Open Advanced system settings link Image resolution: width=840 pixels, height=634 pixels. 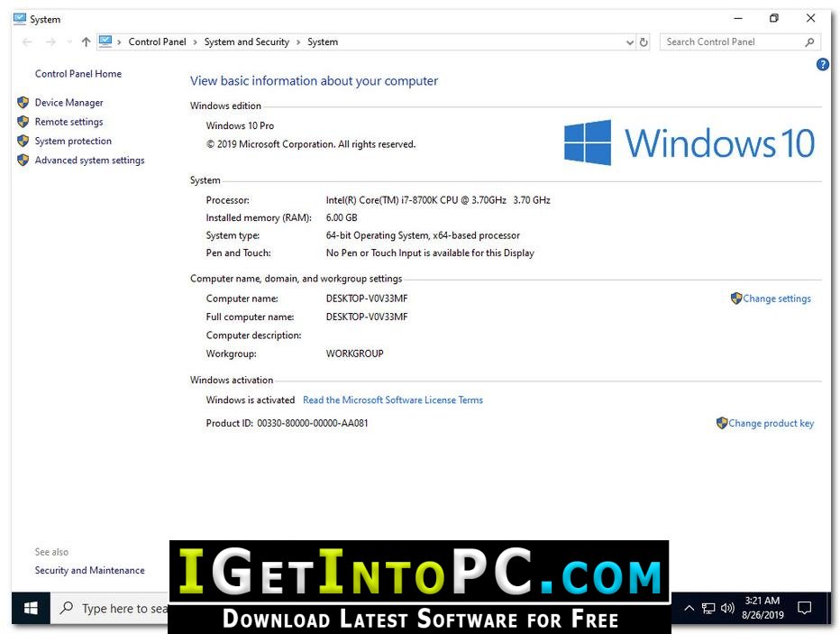[89, 160]
